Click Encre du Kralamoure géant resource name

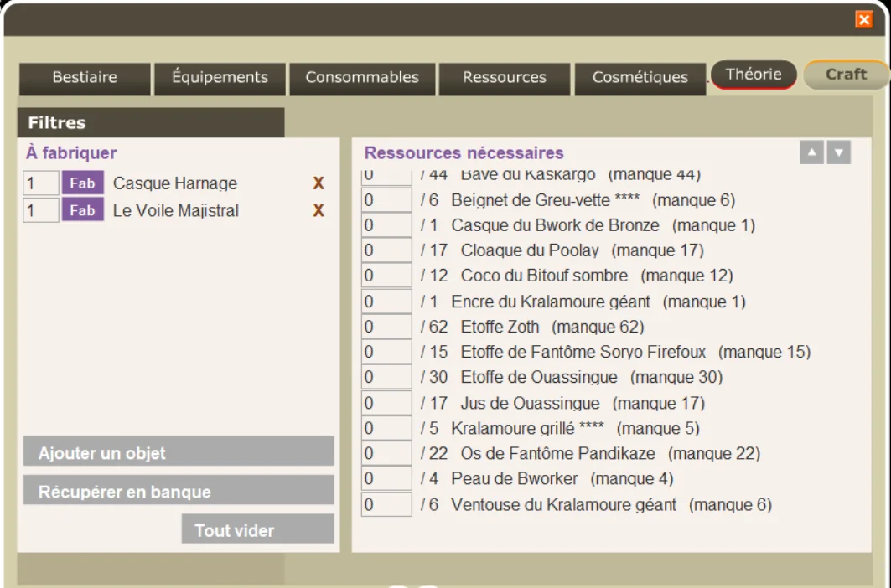551,301
